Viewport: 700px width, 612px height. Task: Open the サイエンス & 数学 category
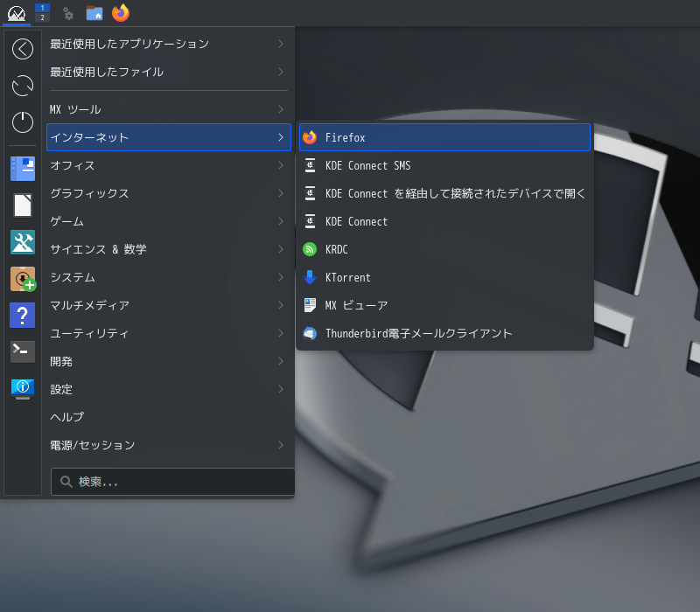pos(169,249)
